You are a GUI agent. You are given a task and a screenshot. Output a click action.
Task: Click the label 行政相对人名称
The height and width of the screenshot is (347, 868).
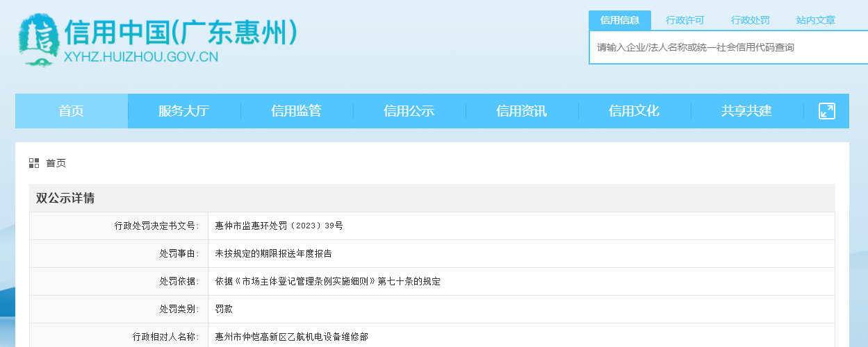click(x=165, y=337)
